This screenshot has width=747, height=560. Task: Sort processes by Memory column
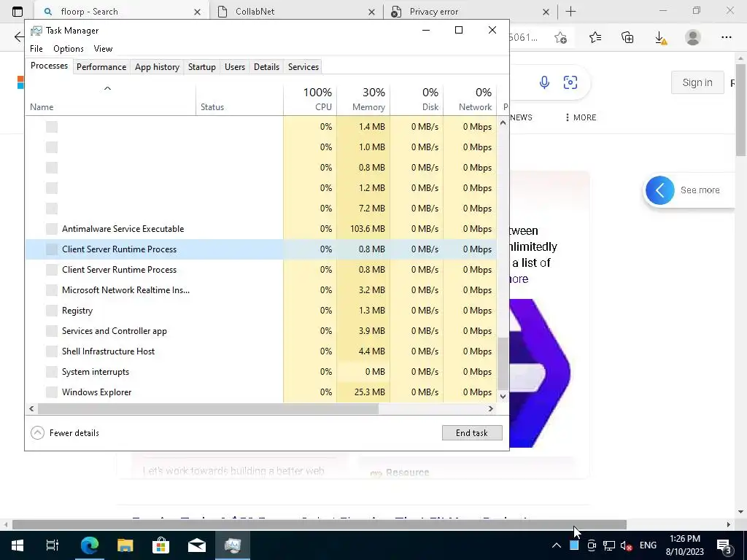363,99
